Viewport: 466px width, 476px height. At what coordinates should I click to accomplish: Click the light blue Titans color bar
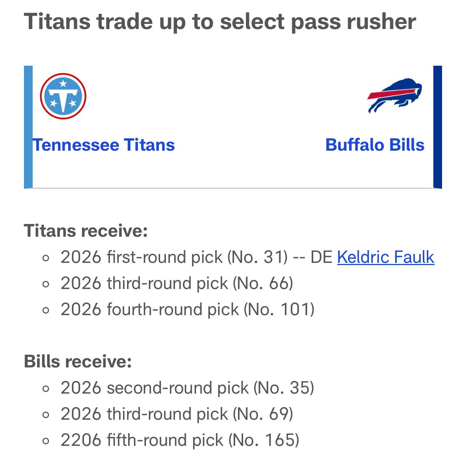(x=28, y=127)
